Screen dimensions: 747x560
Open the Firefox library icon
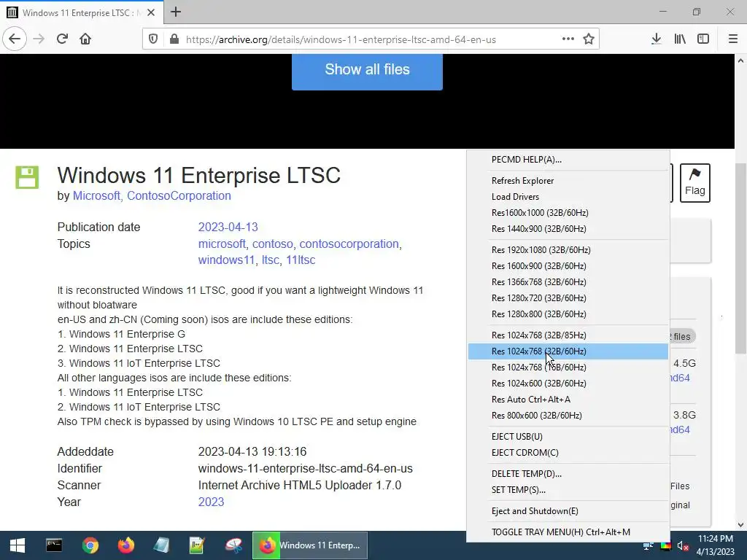(680, 39)
